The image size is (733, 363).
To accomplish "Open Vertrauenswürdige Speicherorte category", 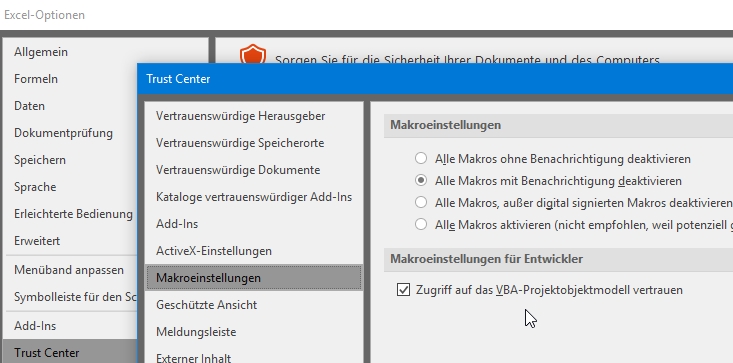I will click(254, 143).
